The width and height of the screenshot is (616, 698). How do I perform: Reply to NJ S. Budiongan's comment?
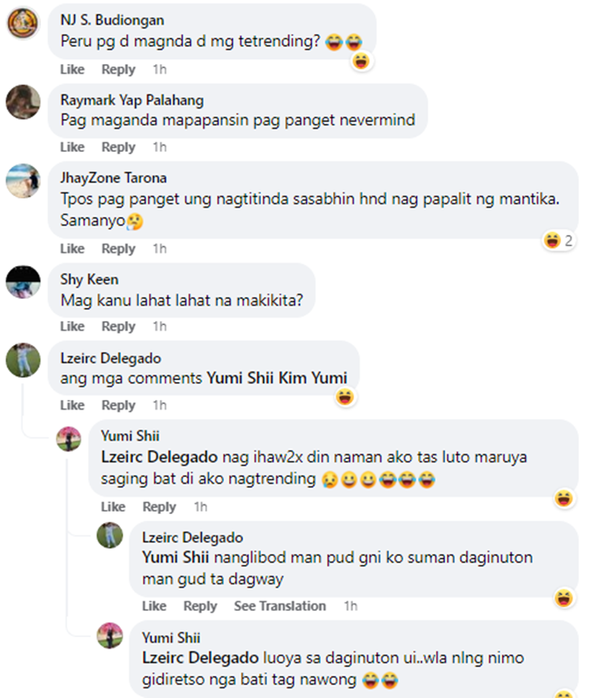[118, 70]
